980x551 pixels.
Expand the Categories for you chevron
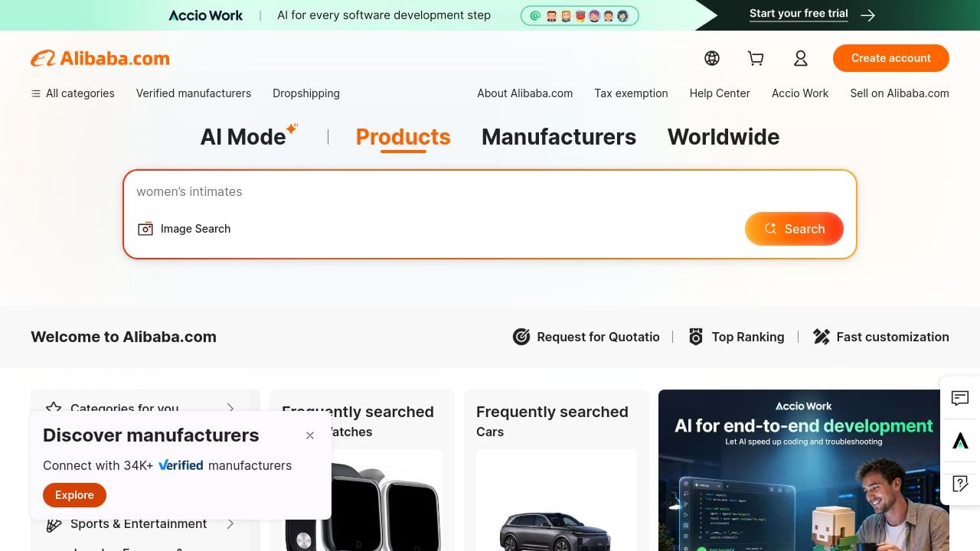(x=230, y=408)
